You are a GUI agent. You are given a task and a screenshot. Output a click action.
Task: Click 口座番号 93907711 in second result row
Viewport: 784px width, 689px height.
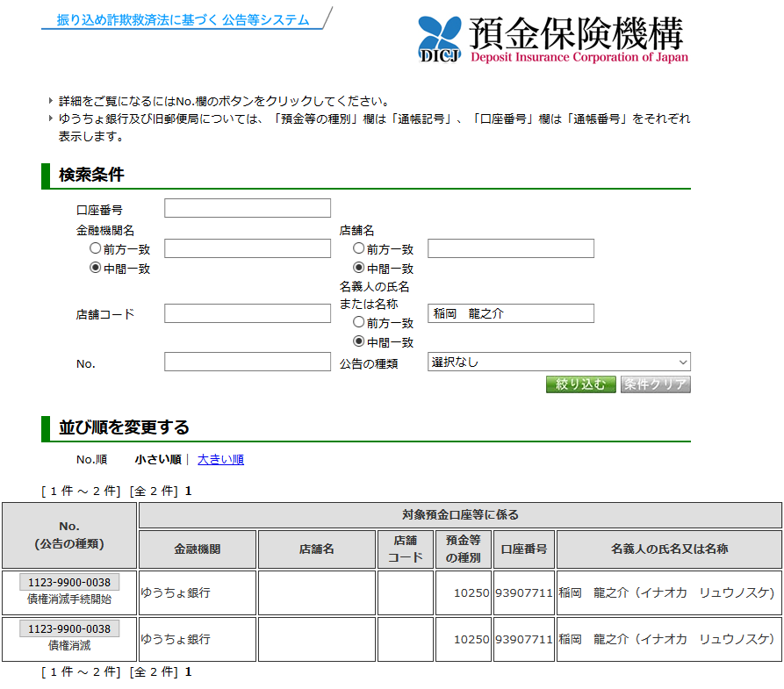[x=523, y=640]
